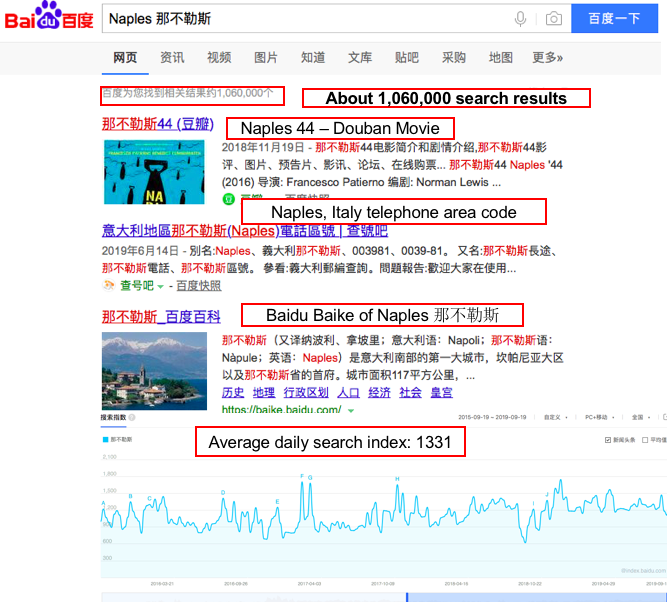Click the selected blue range in timeline slider
The height and width of the screenshot is (602, 667).
click(537, 597)
